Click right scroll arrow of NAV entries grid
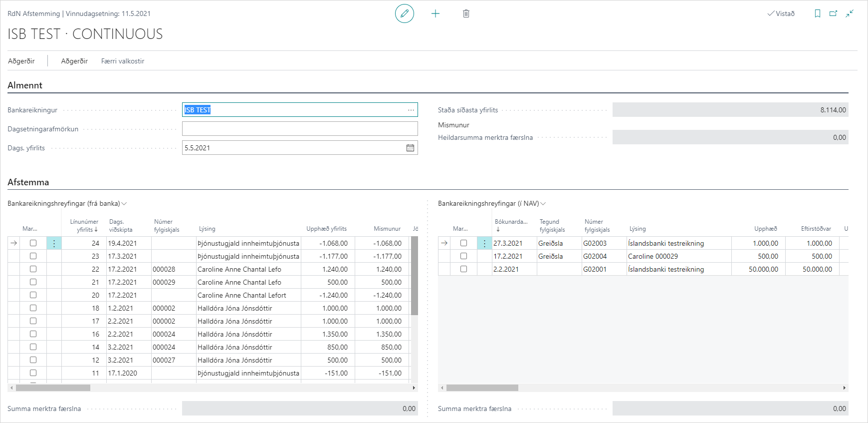Screen dimensions: 868x423 point(844,388)
